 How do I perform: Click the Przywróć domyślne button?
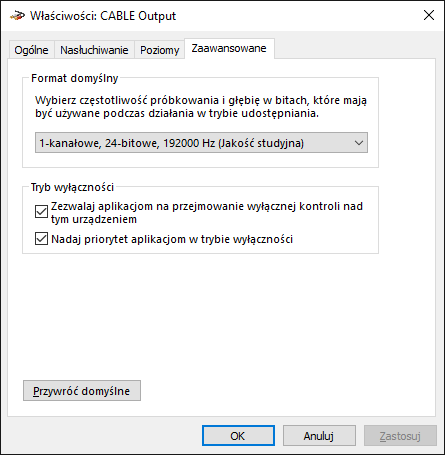tap(82, 391)
